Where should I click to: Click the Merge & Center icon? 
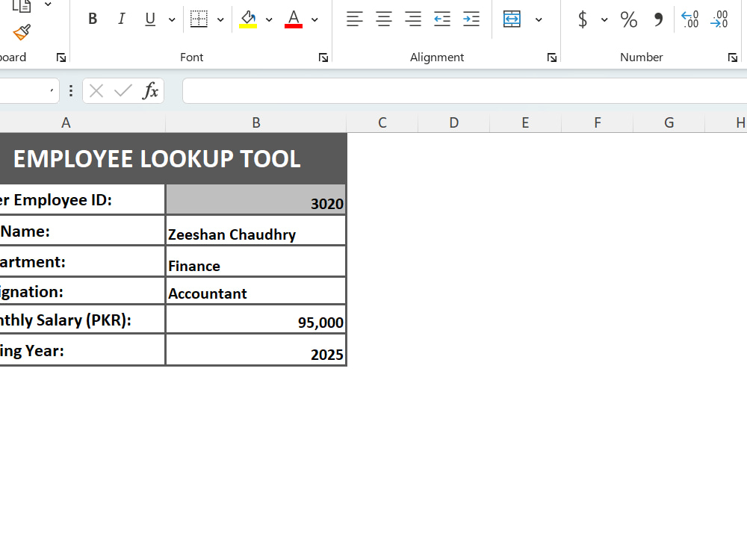pos(512,19)
